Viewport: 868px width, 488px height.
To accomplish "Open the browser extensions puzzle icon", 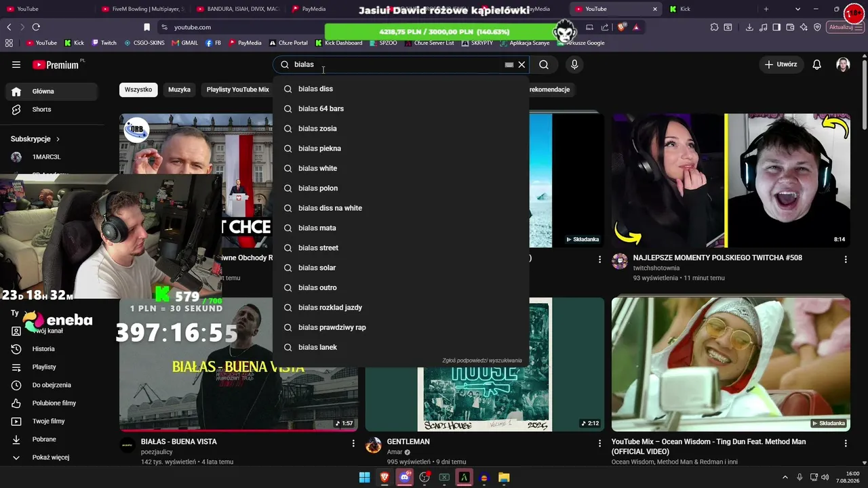I will [714, 27].
